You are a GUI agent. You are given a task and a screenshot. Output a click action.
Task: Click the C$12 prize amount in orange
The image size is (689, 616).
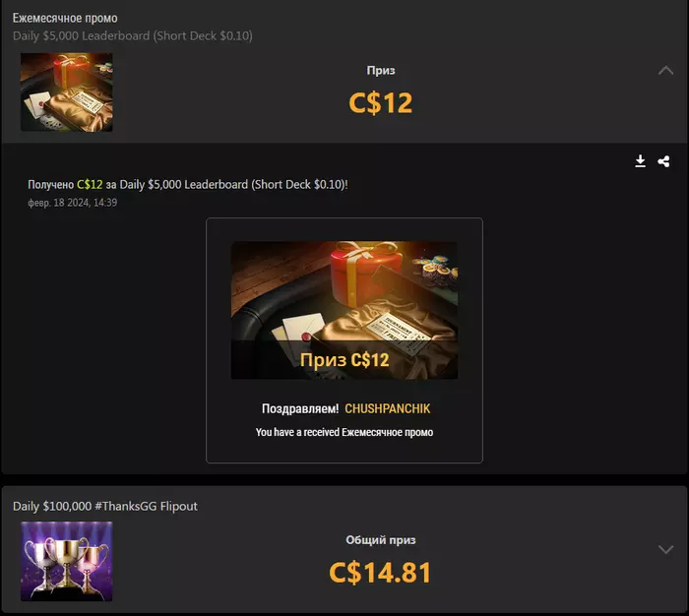(x=381, y=102)
